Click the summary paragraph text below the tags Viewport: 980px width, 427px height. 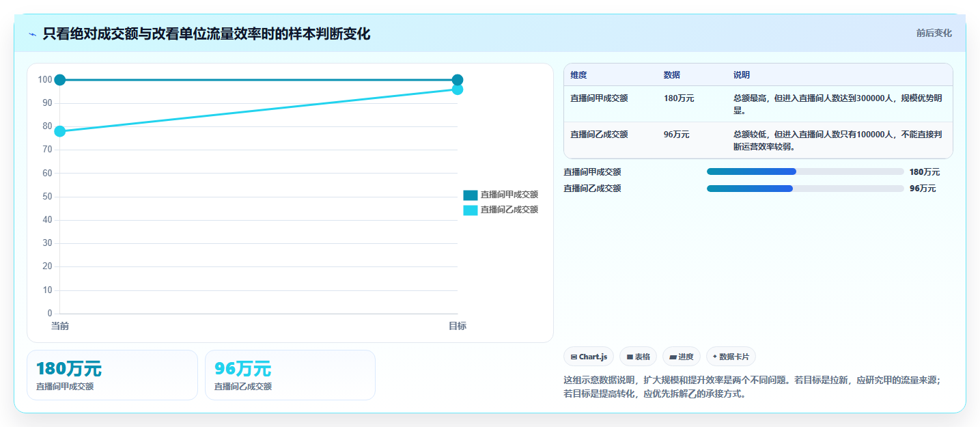pos(752,387)
